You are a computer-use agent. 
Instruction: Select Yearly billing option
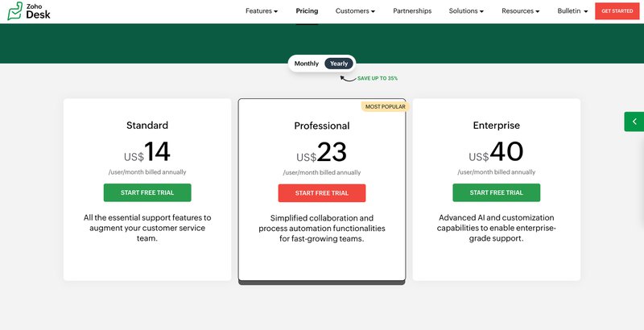point(339,64)
